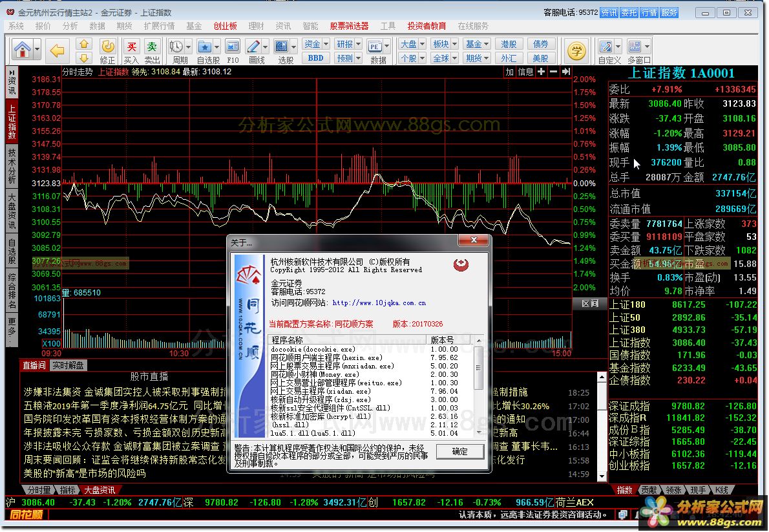Viewport: 769px width, 532px height.
Task: Expand the 画线 dropdown arrow
Action: (x=266, y=47)
